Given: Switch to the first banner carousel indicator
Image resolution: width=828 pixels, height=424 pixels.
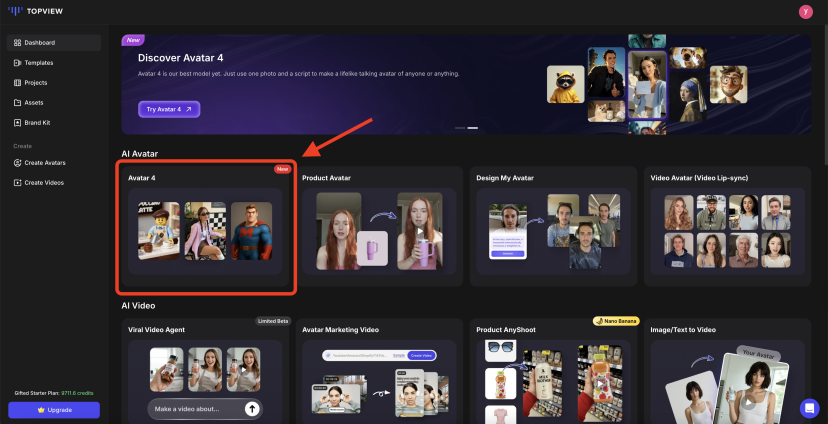Looking at the screenshot, I should (x=460, y=128).
